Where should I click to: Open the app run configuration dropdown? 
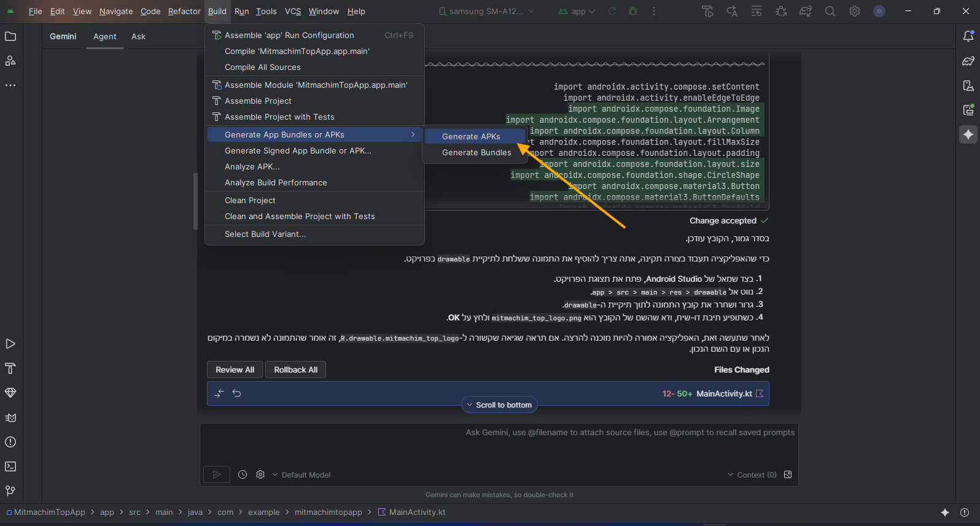(577, 11)
